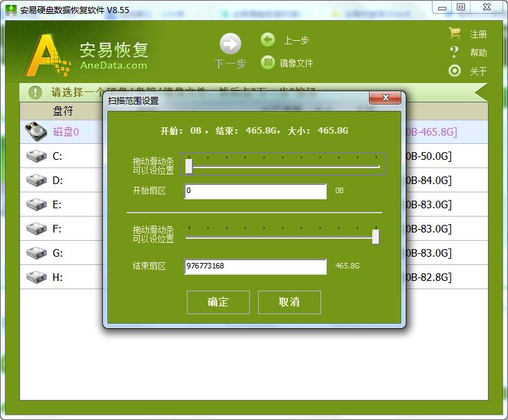The height and width of the screenshot is (420, 508).
Task: Open the image file book icon
Action: tap(268, 62)
